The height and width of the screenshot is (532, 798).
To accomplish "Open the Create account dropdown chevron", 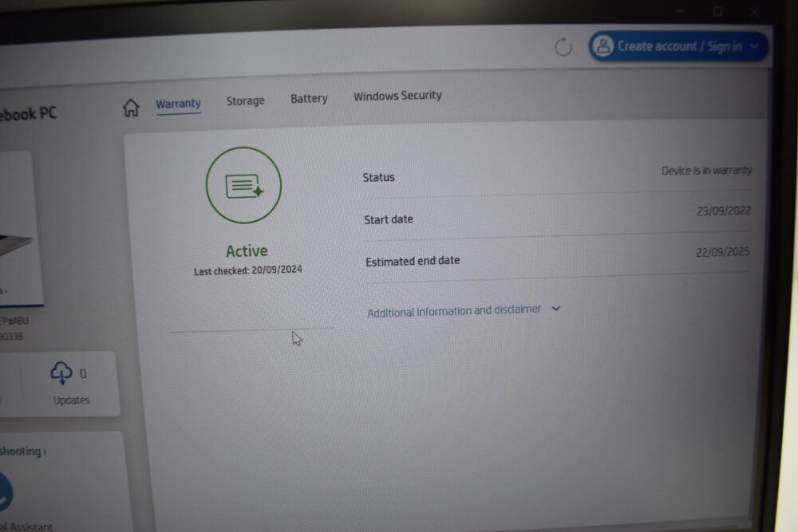I will coord(754,46).
